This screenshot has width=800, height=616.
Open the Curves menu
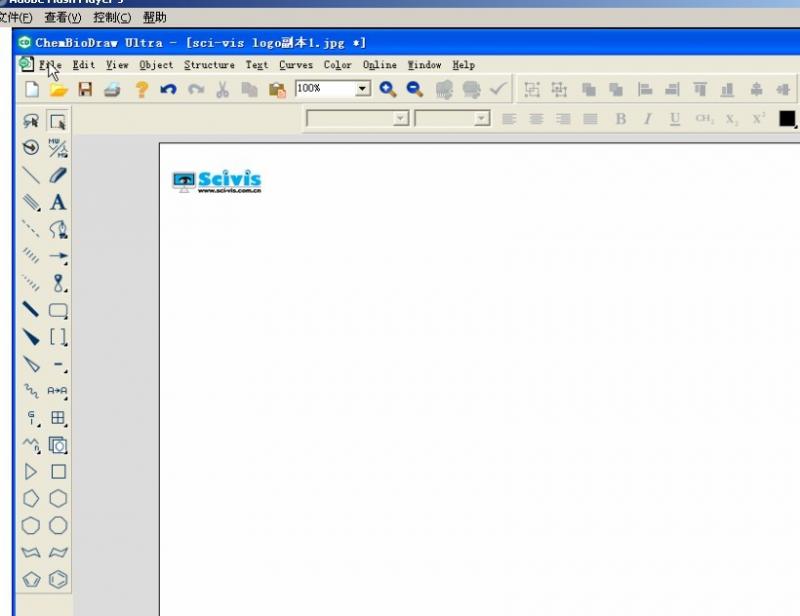(x=295, y=65)
